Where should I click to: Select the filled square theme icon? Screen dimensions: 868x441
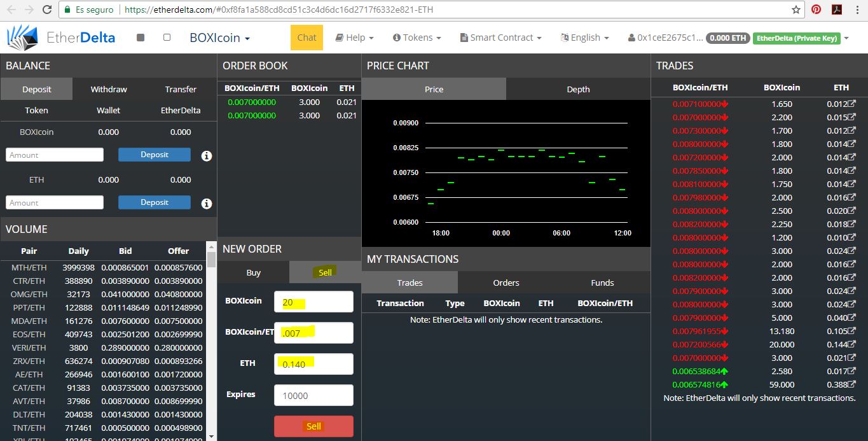(141, 38)
